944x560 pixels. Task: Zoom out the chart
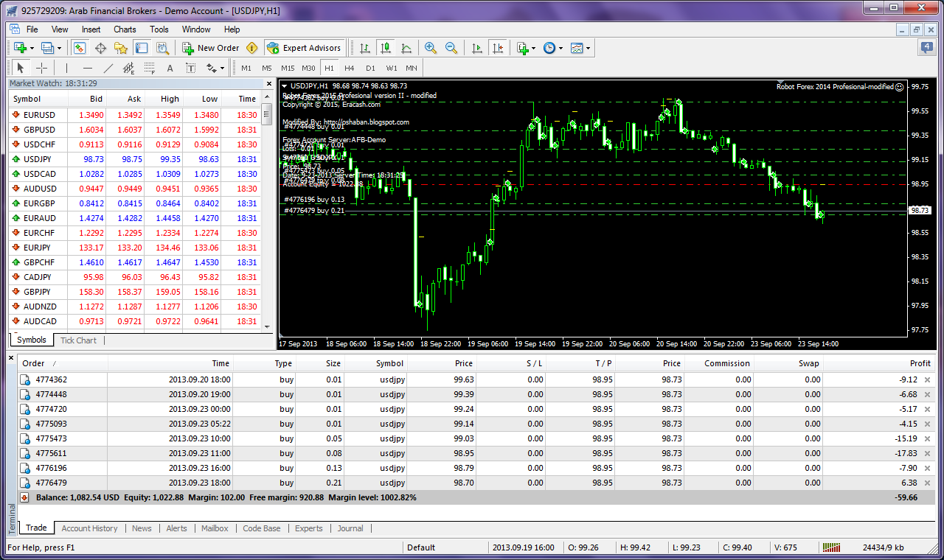coord(451,48)
